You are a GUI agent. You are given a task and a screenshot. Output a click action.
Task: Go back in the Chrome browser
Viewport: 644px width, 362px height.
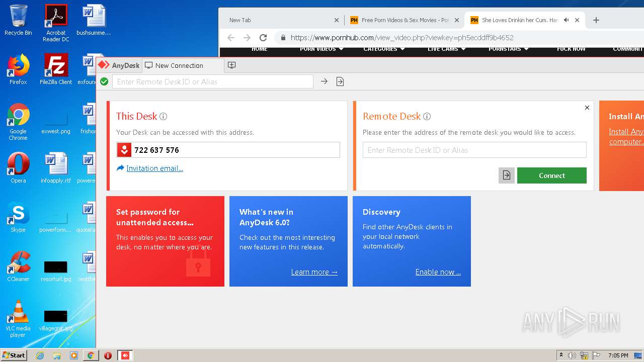tap(231, 38)
